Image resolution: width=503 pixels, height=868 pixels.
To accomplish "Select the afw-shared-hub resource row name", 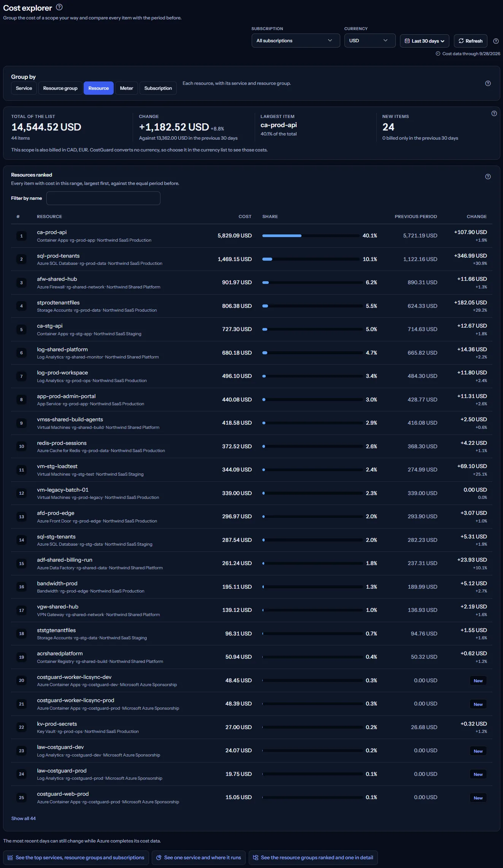I will [57, 279].
